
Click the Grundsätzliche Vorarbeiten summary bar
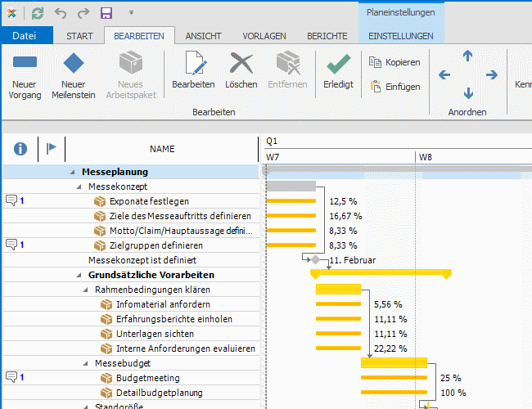pyautogui.click(x=381, y=272)
